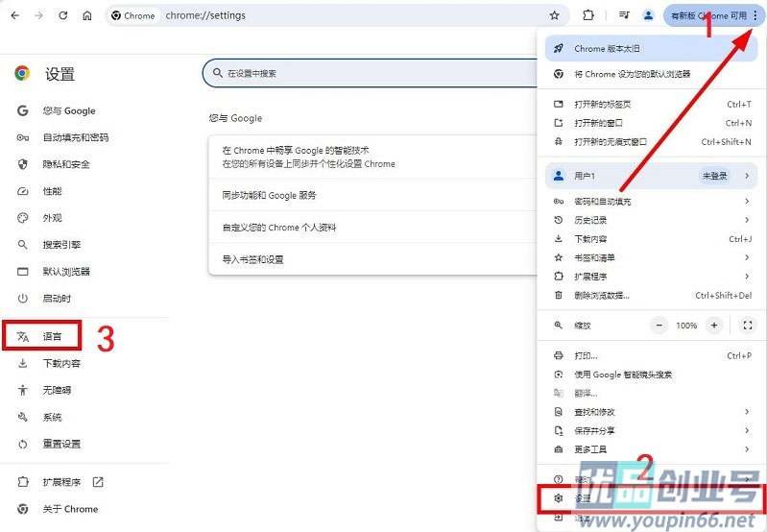
Task: Open the media control icon in toolbar
Action: [624, 15]
